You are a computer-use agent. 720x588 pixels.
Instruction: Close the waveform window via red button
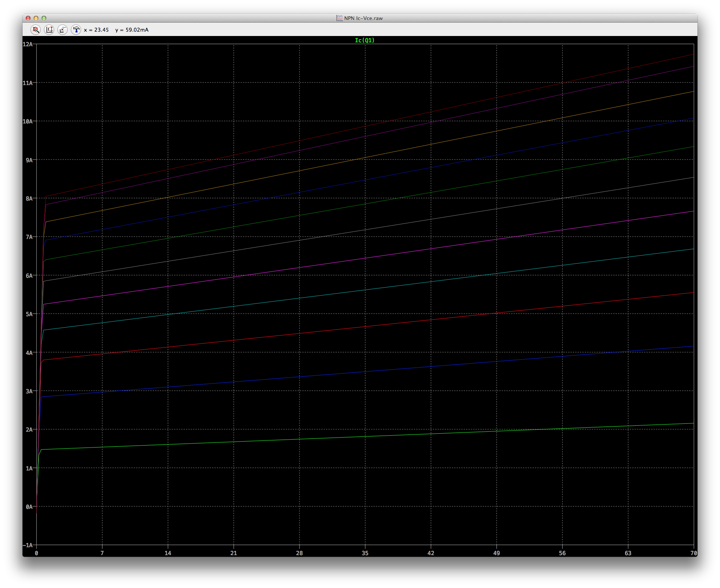click(x=28, y=18)
